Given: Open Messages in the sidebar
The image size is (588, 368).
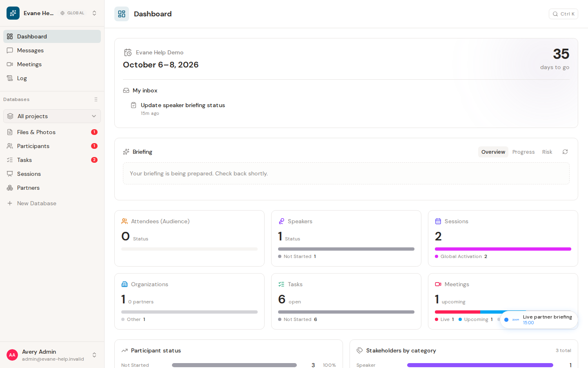Looking at the screenshot, I should point(52,50).
